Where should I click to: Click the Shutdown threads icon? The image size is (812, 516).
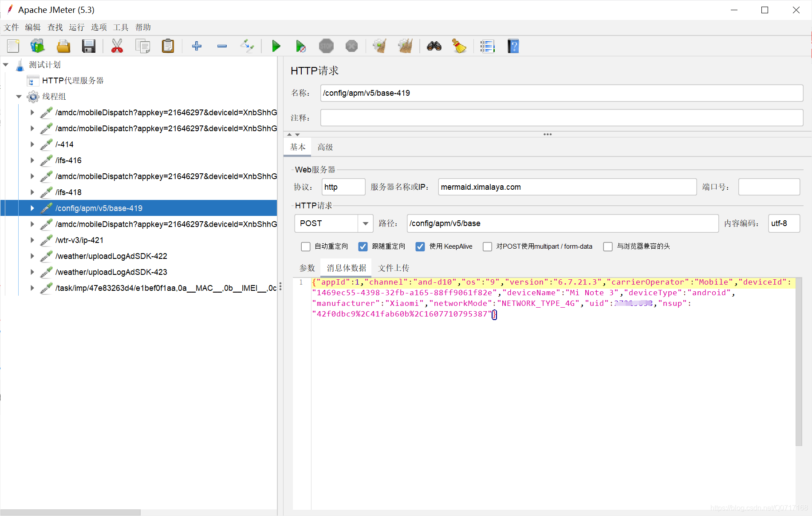pyautogui.click(x=351, y=46)
